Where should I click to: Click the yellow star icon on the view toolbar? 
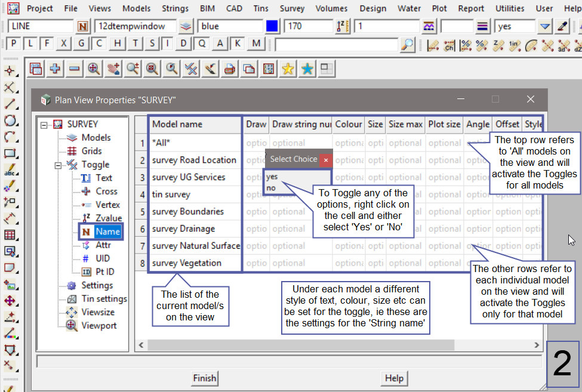tap(288, 69)
